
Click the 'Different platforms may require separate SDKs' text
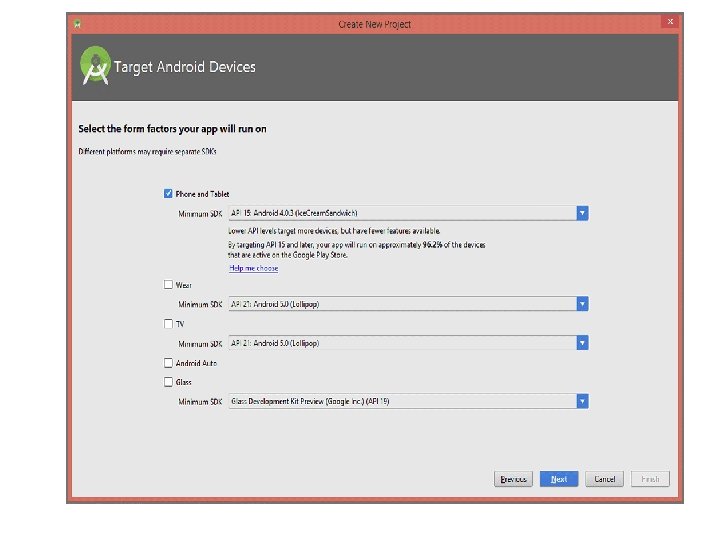tap(147, 152)
